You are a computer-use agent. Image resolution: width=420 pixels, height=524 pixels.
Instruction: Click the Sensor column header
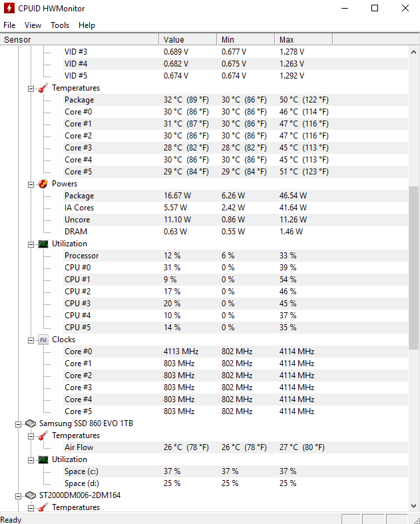(80, 40)
